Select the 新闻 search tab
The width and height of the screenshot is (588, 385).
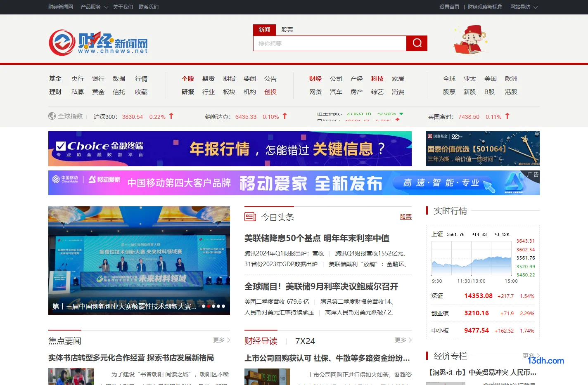tap(264, 30)
